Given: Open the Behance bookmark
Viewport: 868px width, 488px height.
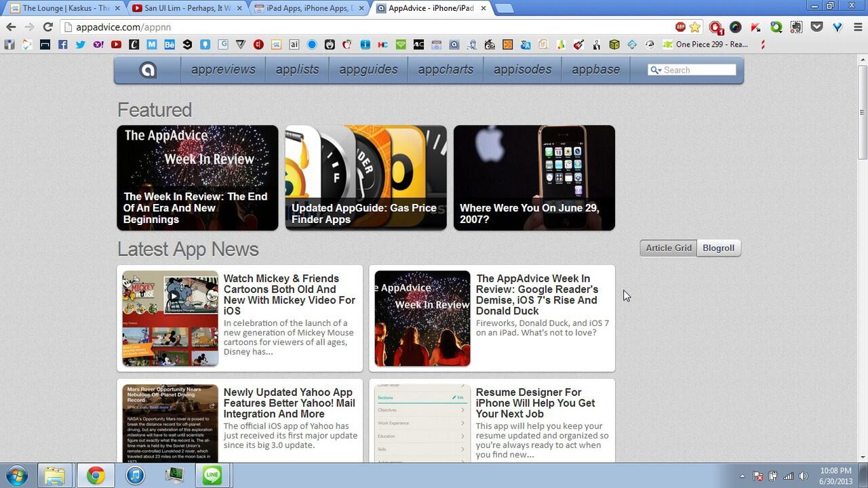Looking at the screenshot, I should (170, 45).
